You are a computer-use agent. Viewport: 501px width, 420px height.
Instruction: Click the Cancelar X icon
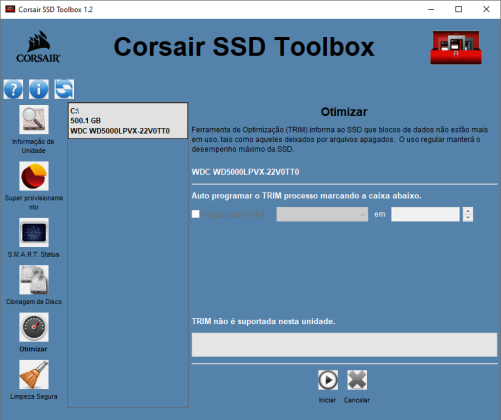[357, 380]
